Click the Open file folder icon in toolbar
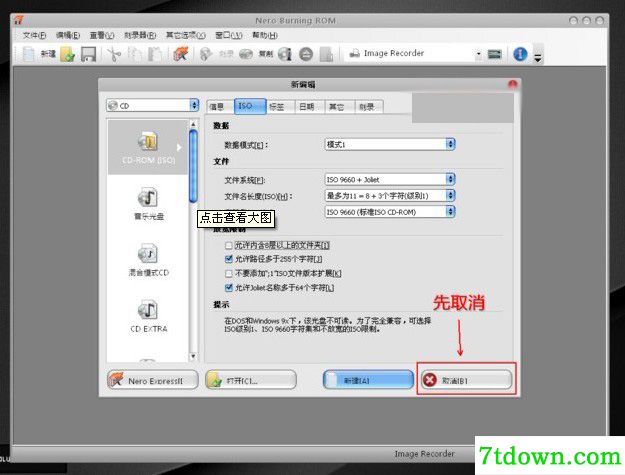The height and width of the screenshot is (475, 625). click(x=68, y=54)
